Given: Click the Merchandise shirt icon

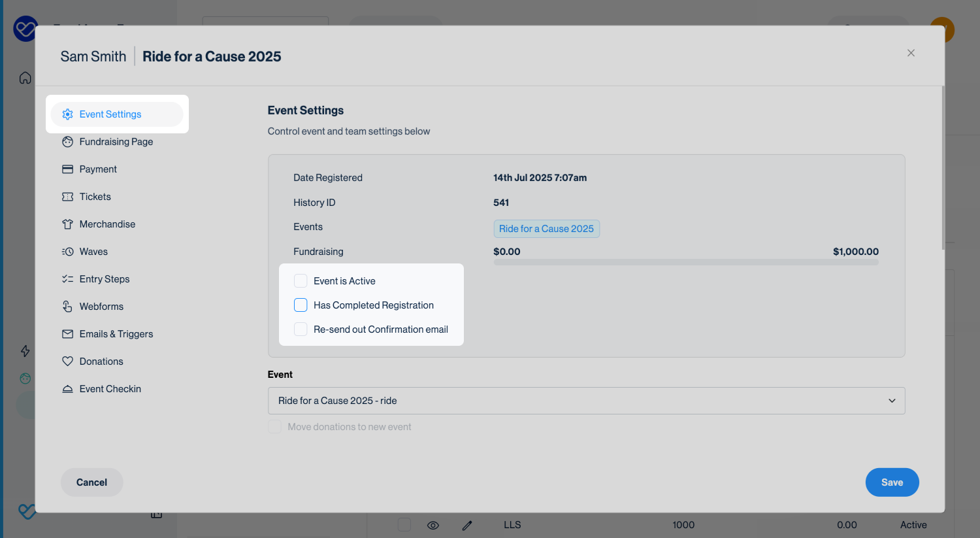Looking at the screenshot, I should click(67, 224).
